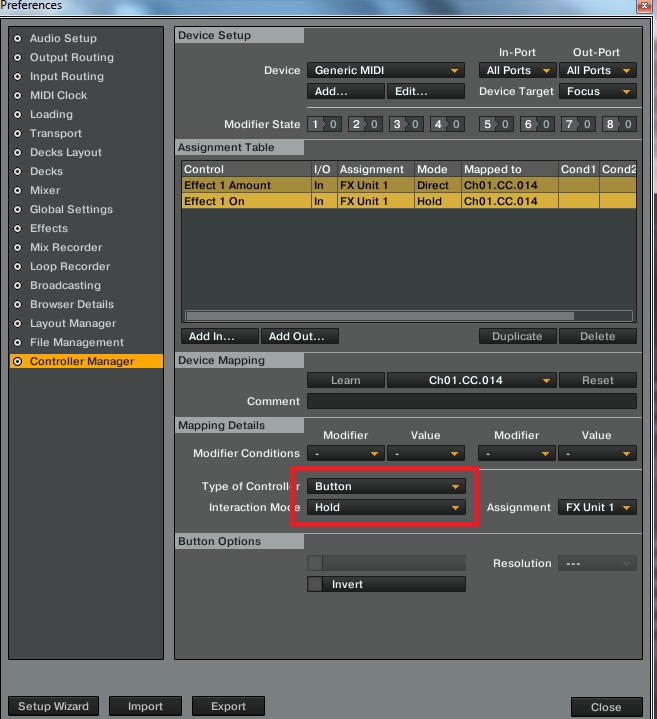Select the Effect 1 On assignment row
Screen dimensions: 657x719
pyautogui.click(x=409, y=201)
